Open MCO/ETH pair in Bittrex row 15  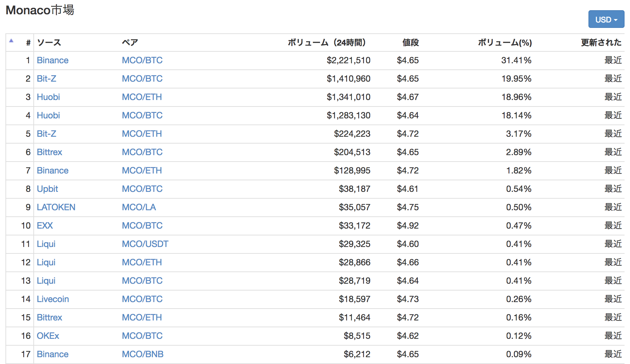pos(142,317)
